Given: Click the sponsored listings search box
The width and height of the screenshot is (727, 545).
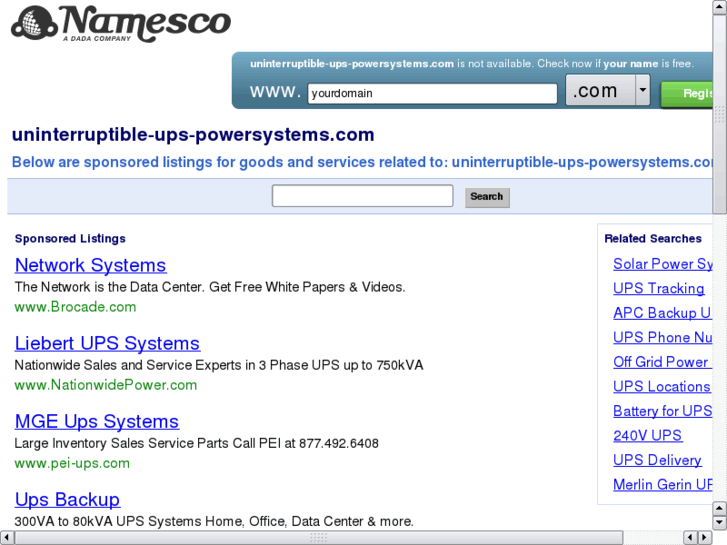Looking at the screenshot, I should coord(362,196).
